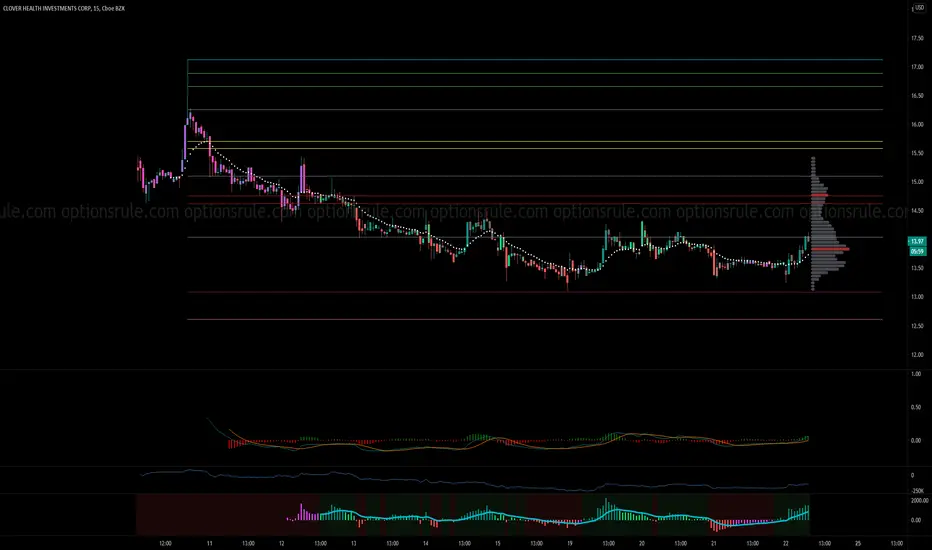Click the 14 date label on time axis
The image size is (932, 550).
(426, 543)
